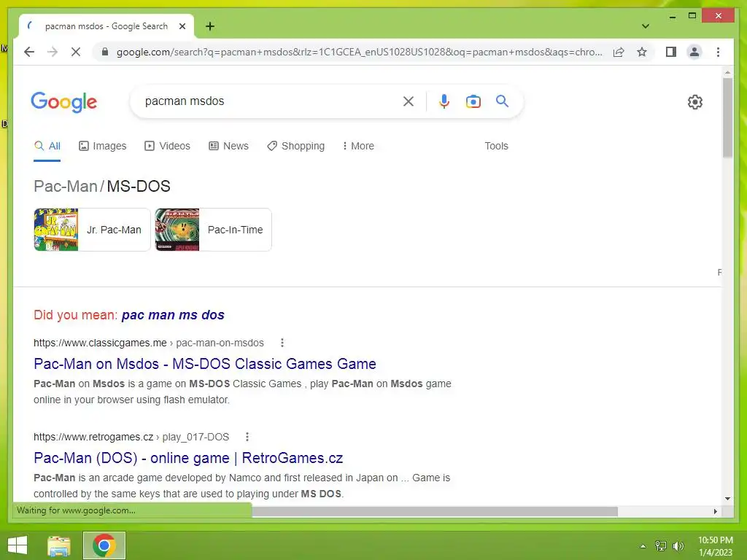Click the retrogames.cz URL text
The image size is (747, 560).
click(x=131, y=437)
